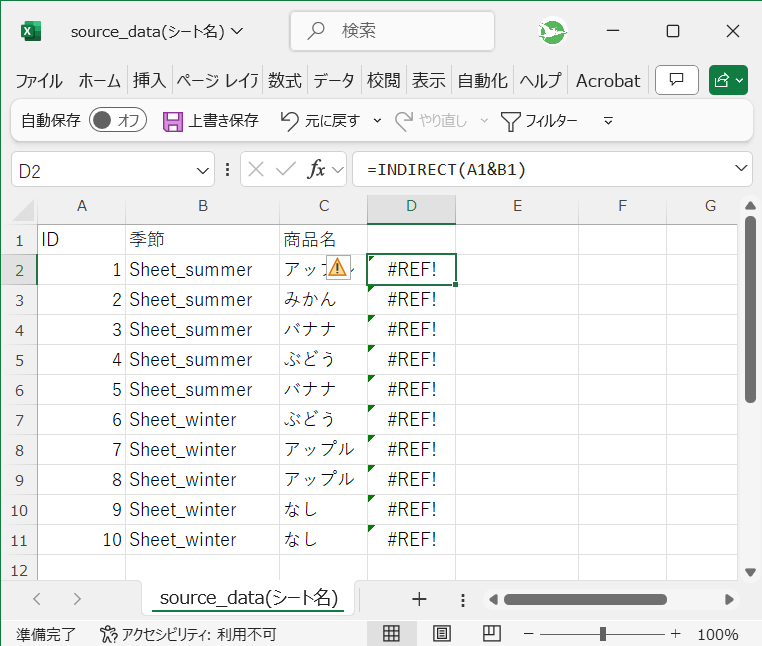Click the error warning icon beside D2
The height and width of the screenshot is (646, 762).
[338, 267]
